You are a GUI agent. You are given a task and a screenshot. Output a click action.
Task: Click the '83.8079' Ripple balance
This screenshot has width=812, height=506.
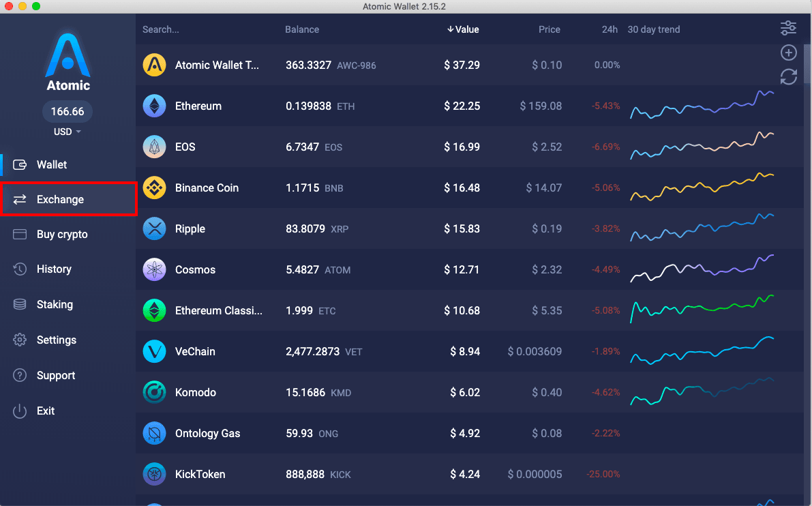(305, 229)
